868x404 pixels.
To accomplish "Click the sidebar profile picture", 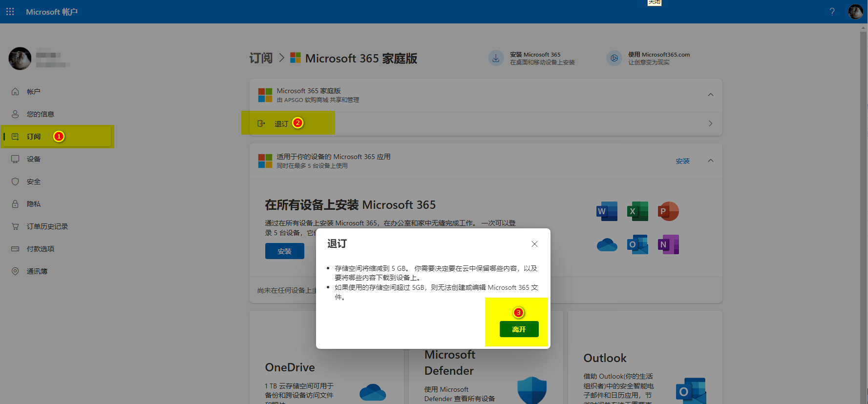I will click(x=20, y=59).
